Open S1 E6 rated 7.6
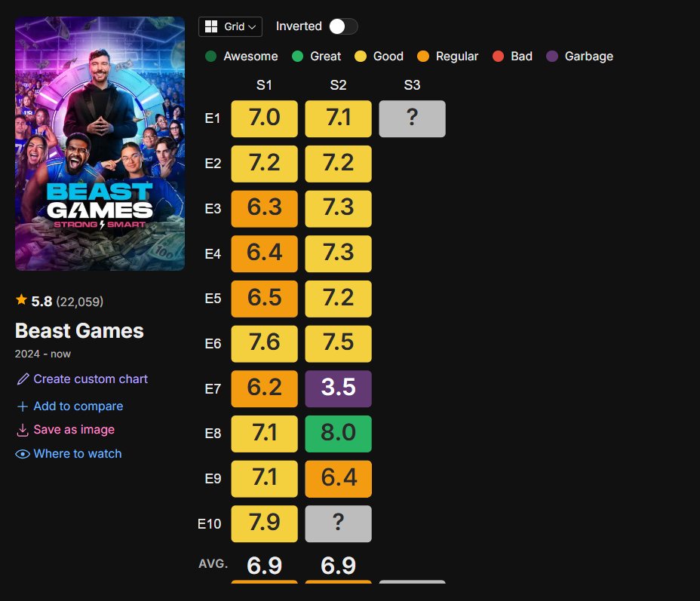The image size is (700, 601). pyautogui.click(x=264, y=344)
